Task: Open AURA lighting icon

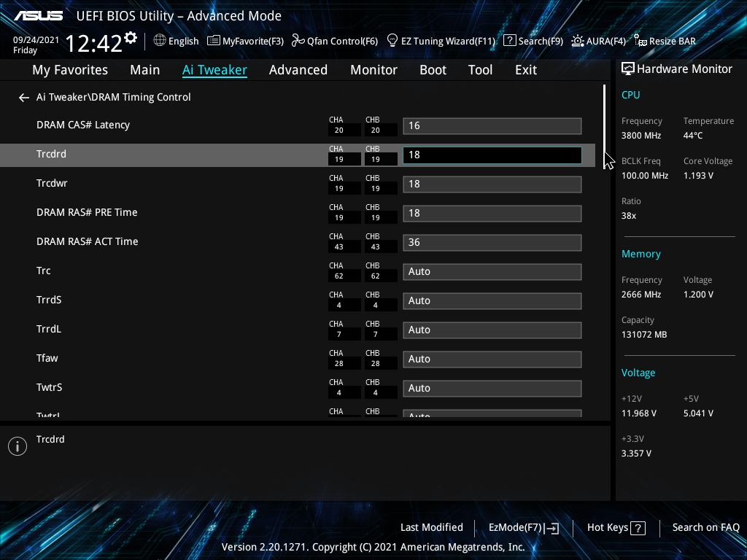Action: [x=578, y=41]
